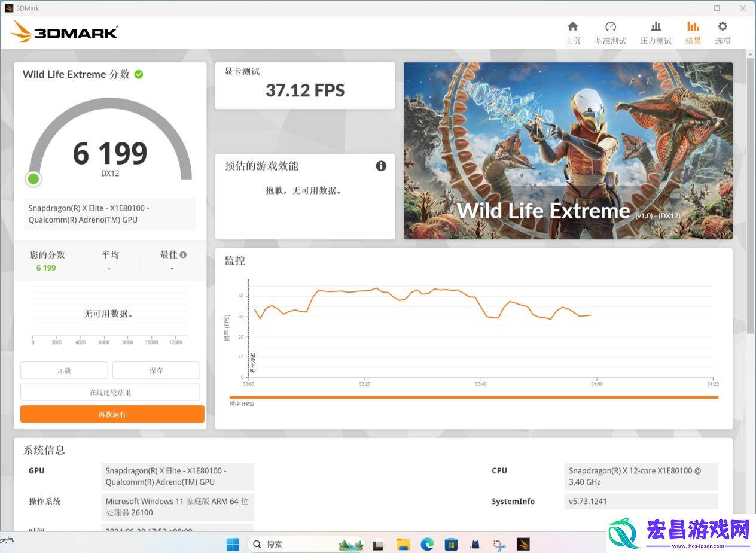756x553 pixels.
Task: Click the GPU name box under the gauge
Action: (110, 214)
